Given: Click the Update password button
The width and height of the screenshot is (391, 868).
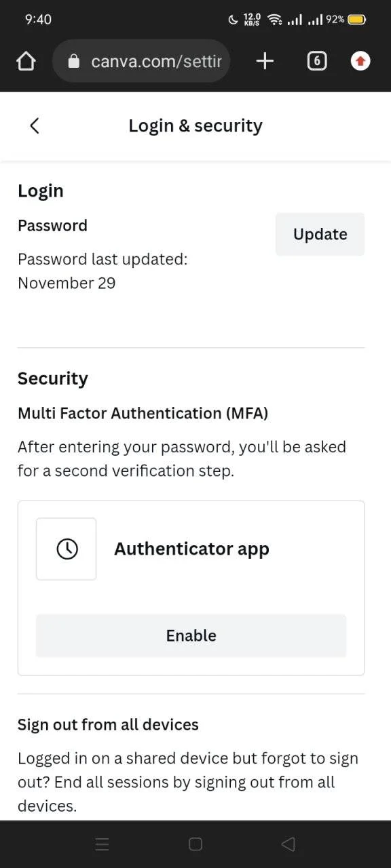Looking at the screenshot, I should point(320,234).
